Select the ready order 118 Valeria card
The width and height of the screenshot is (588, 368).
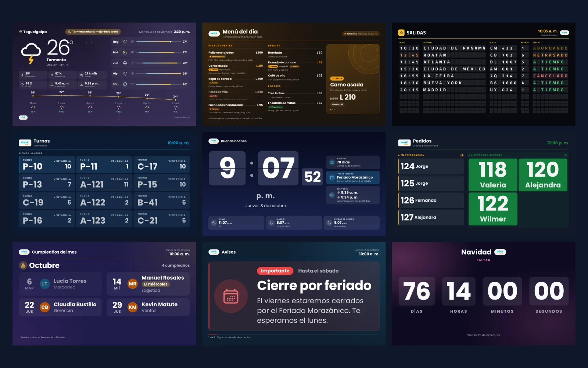[493, 175]
